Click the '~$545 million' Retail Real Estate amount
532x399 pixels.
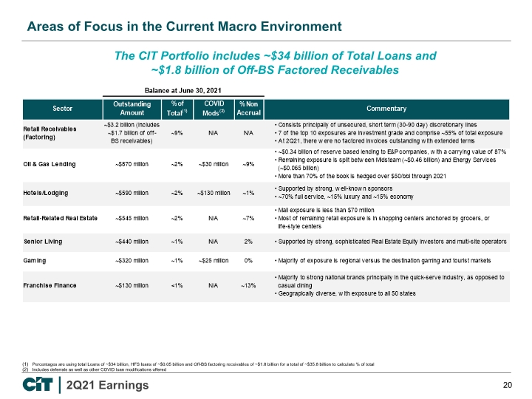coord(132,218)
